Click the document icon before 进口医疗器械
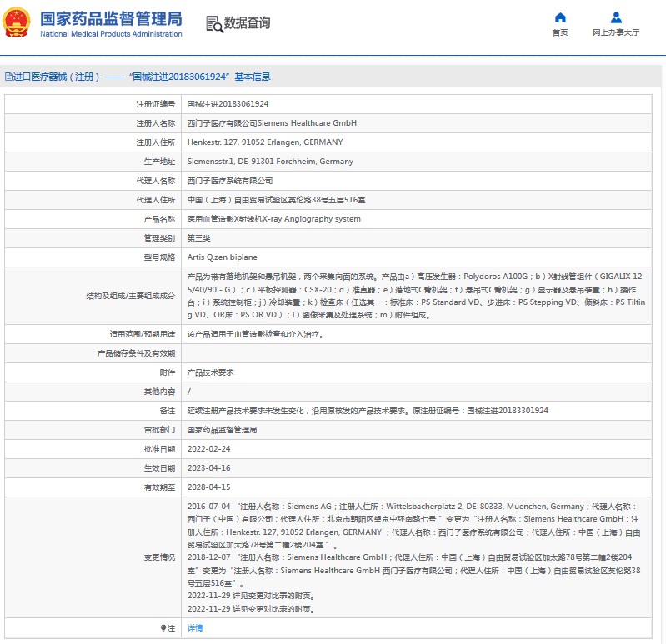 coord(8,77)
